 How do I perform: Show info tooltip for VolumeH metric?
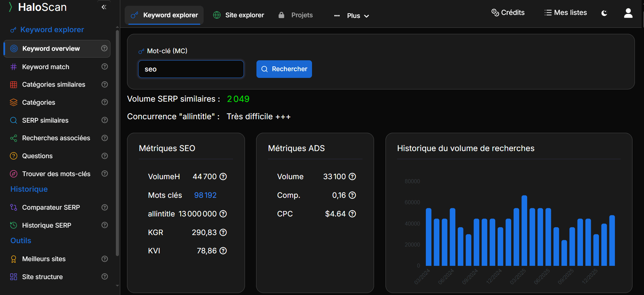[x=223, y=176]
